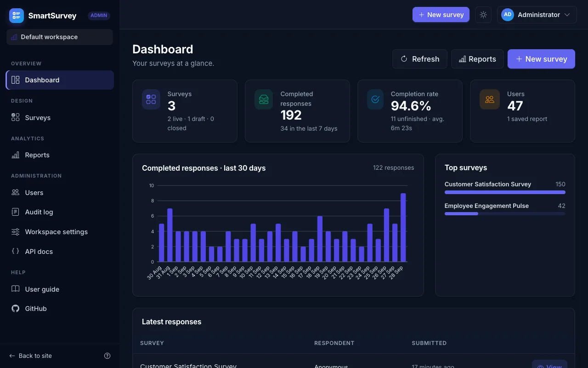This screenshot has width=588, height=368.
Task: Select Dashboard in the sidebar
Action: point(60,80)
